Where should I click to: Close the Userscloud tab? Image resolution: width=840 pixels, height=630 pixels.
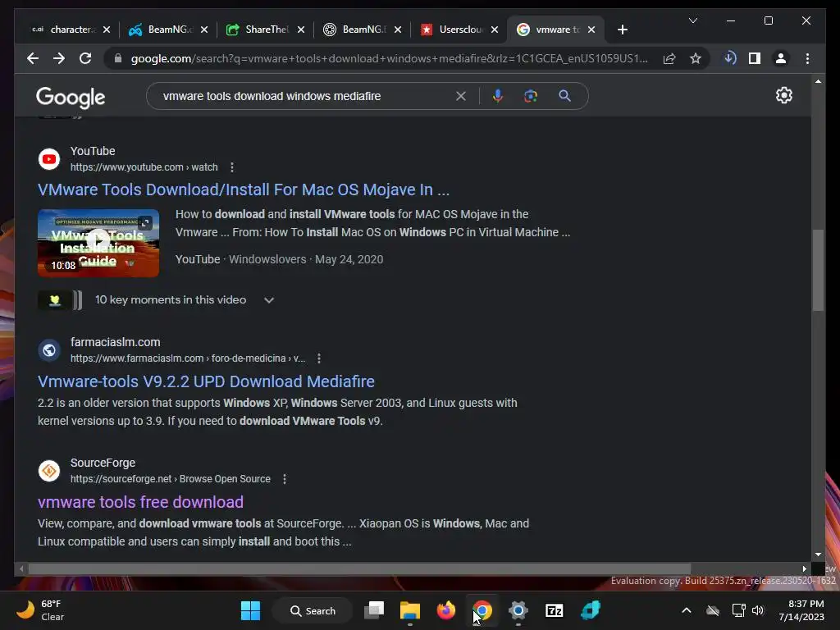point(495,30)
